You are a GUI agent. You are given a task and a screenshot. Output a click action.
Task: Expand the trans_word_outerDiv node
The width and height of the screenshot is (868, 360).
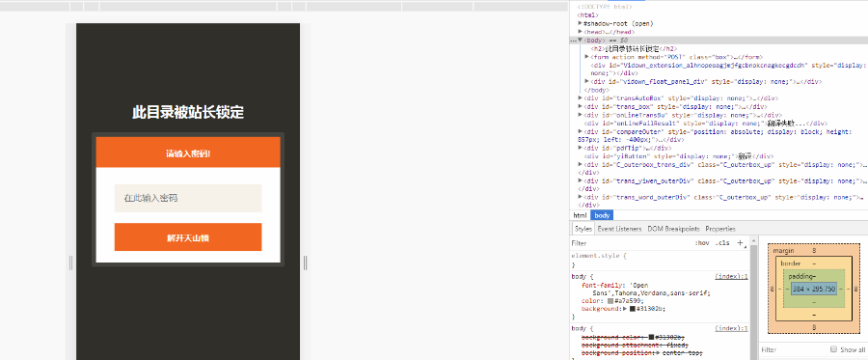pyautogui.click(x=580, y=197)
